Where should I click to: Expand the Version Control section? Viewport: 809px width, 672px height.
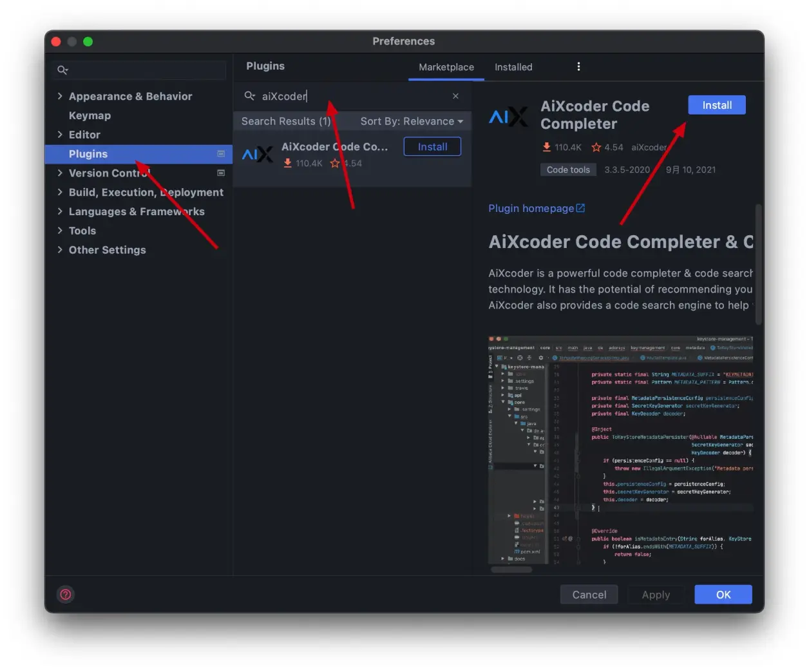60,173
